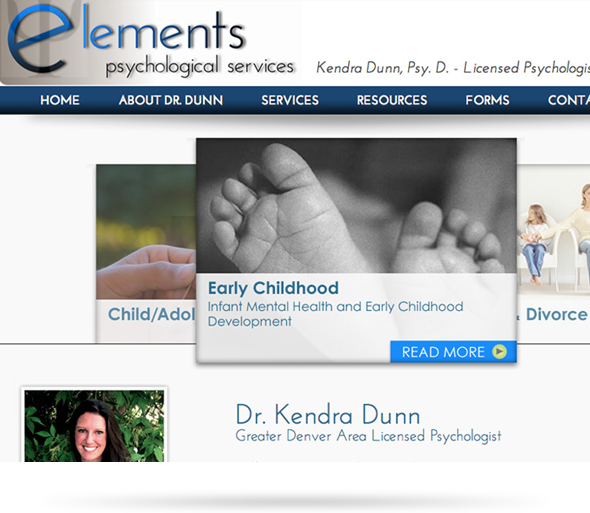This screenshot has width=590, height=513.
Task: Click the Infant Mental Health description text
Action: (335, 314)
